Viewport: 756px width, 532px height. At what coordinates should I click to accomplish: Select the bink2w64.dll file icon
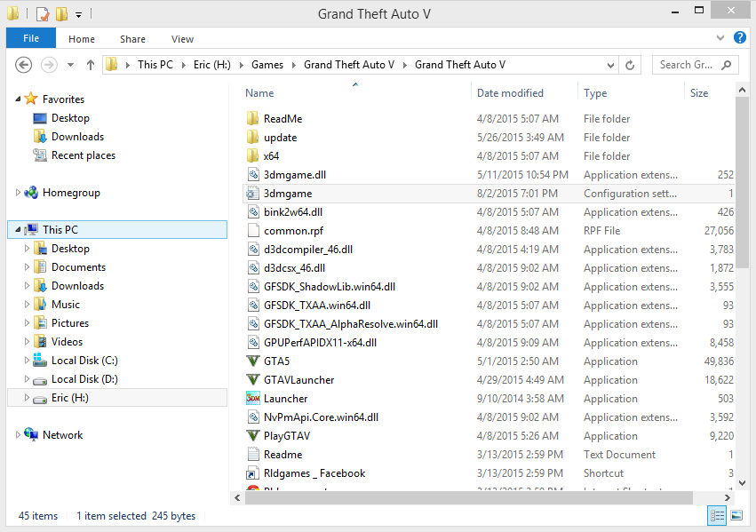point(253,211)
